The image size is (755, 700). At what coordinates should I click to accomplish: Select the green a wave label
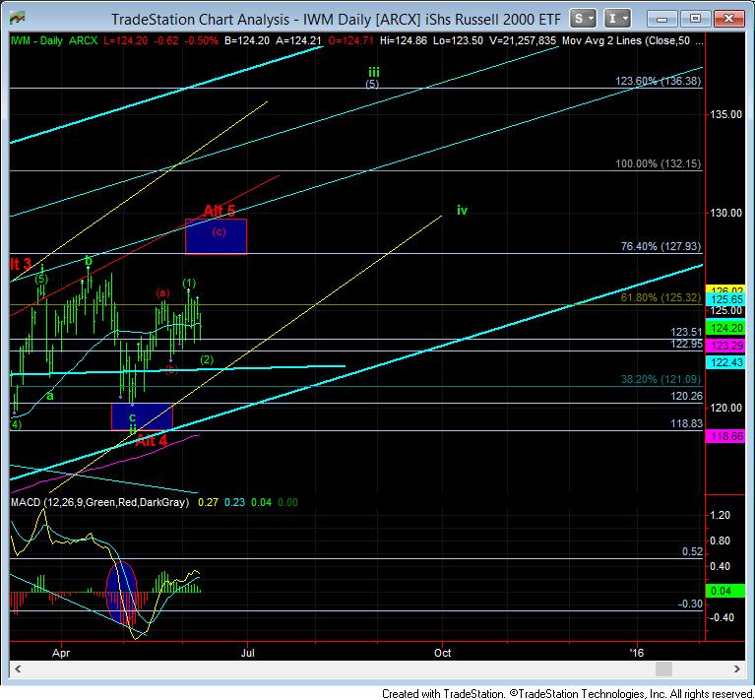(x=49, y=396)
